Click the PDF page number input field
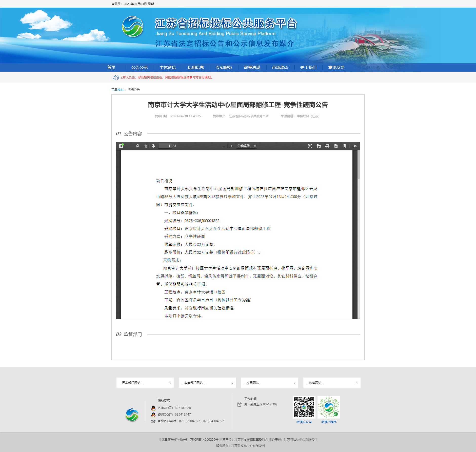The height and width of the screenshot is (452, 476). click(165, 146)
